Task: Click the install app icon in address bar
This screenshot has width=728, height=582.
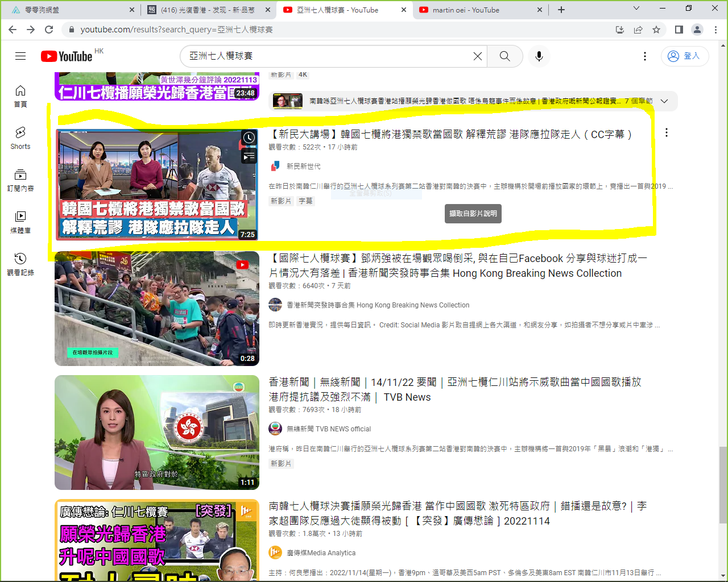Action: tap(620, 30)
